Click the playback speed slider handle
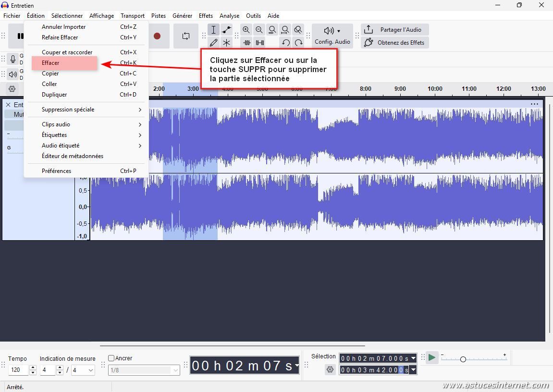This screenshot has width=553, height=392. 463,359
